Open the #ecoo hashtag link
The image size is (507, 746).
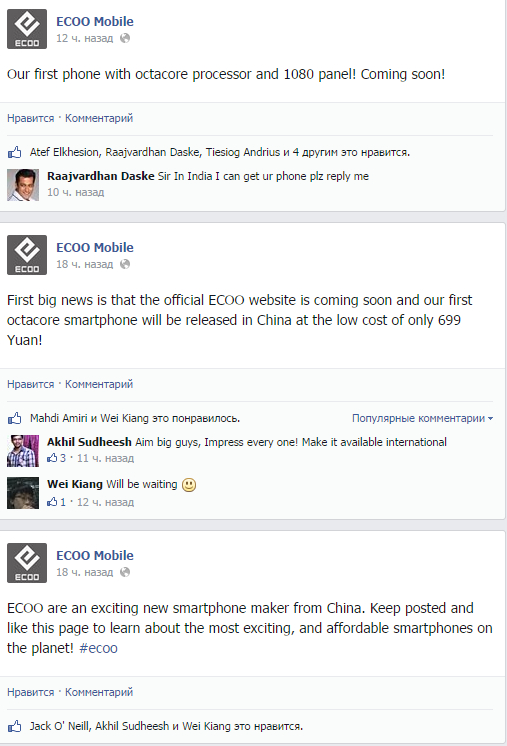98,648
